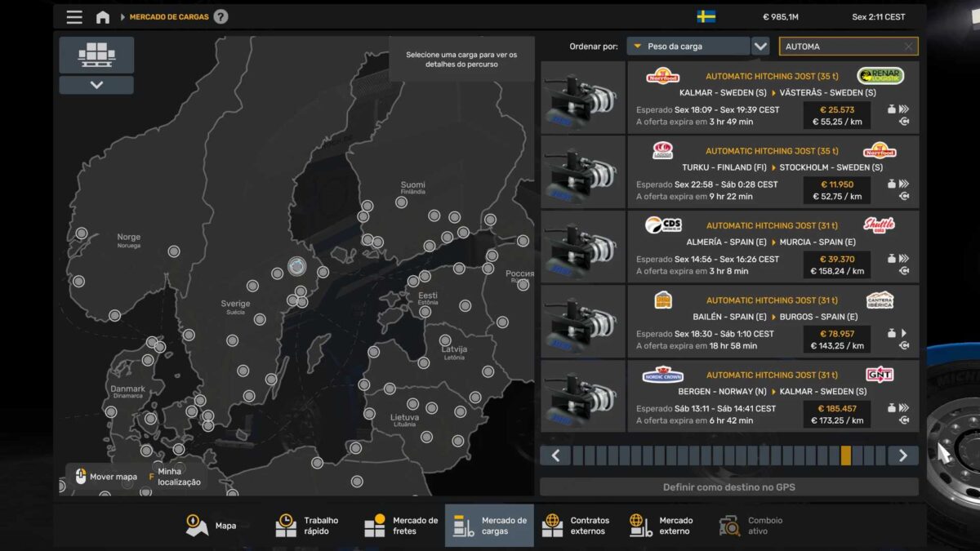Open the help question mark icon
Screen dimensions: 980x551
click(x=220, y=17)
